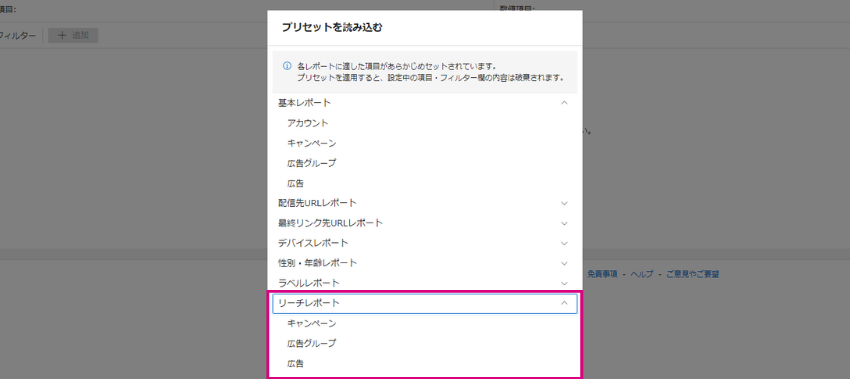Viewport: 850px width, 379px height.
Task: Open the ヘルプ footer link
Action: tap(642, 274)
